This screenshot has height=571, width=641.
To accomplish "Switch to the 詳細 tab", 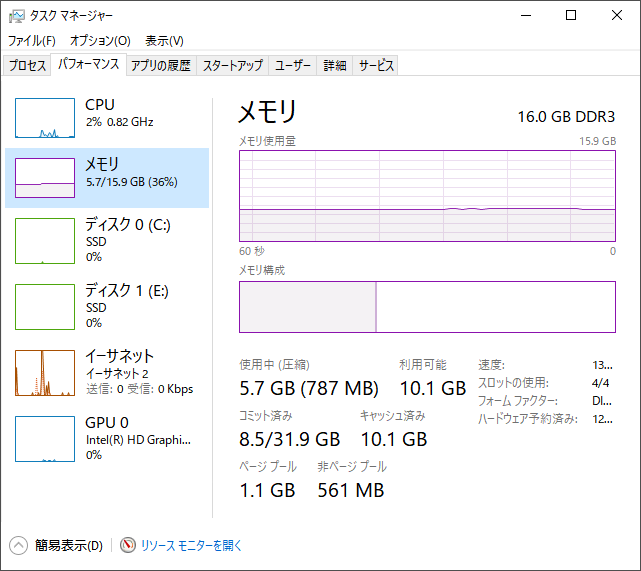I will [x=335, y=65].
